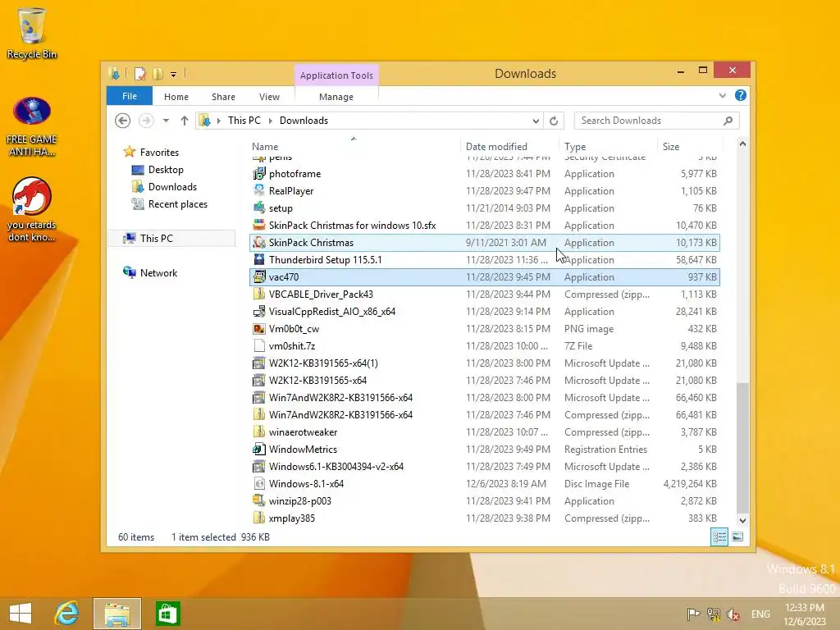840x630 pixels.
Task: Click the VBCABLE_Driver_Pack43 zip folder icon
Action: (258, 294)
